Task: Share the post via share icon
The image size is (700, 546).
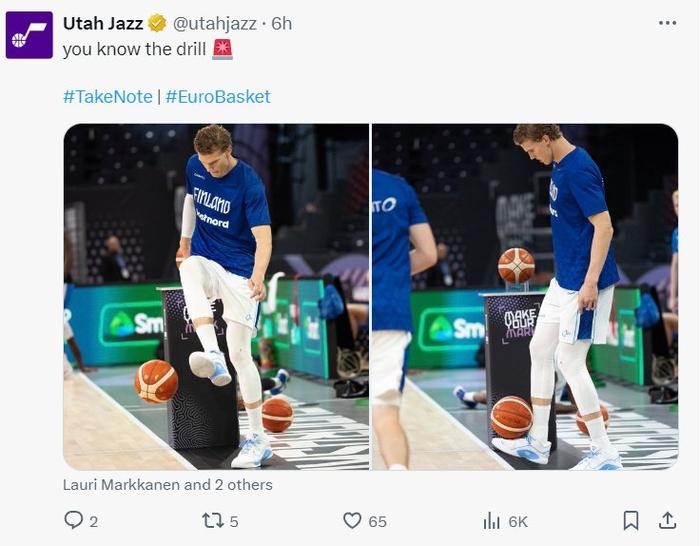Action: (667, 520)
